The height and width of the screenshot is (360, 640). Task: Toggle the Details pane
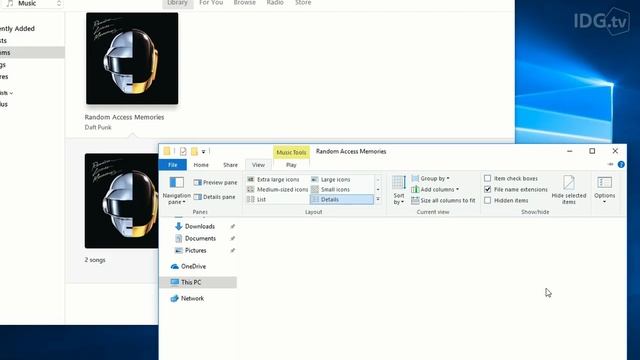pos(215,197)
